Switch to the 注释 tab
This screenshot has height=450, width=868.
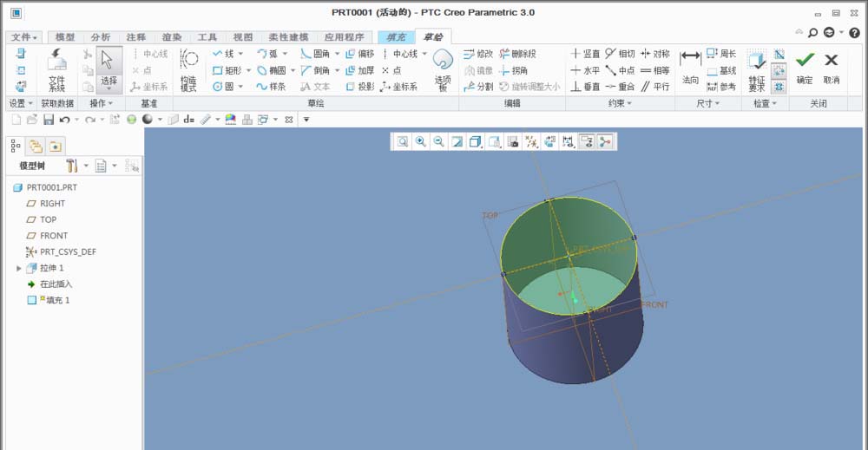point(135,37)
